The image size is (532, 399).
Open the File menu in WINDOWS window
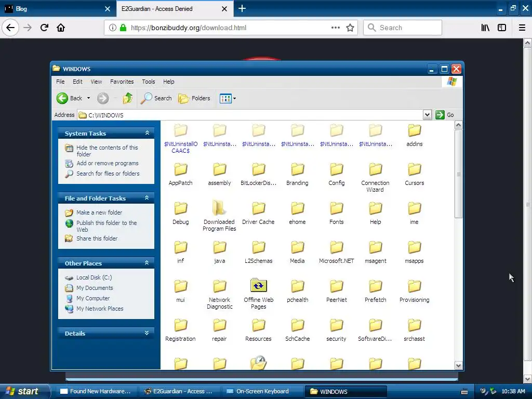pyautogui.click(x=60, y=82)
